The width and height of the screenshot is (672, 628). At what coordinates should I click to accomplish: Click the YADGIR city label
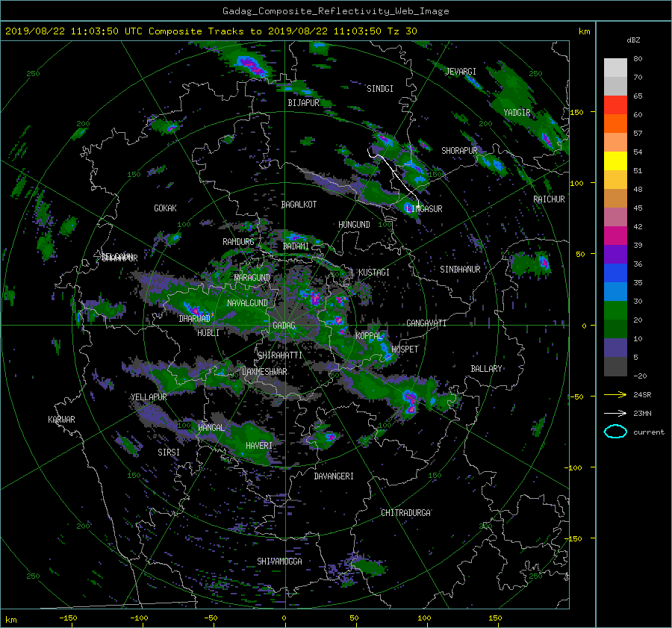(517, 113)
